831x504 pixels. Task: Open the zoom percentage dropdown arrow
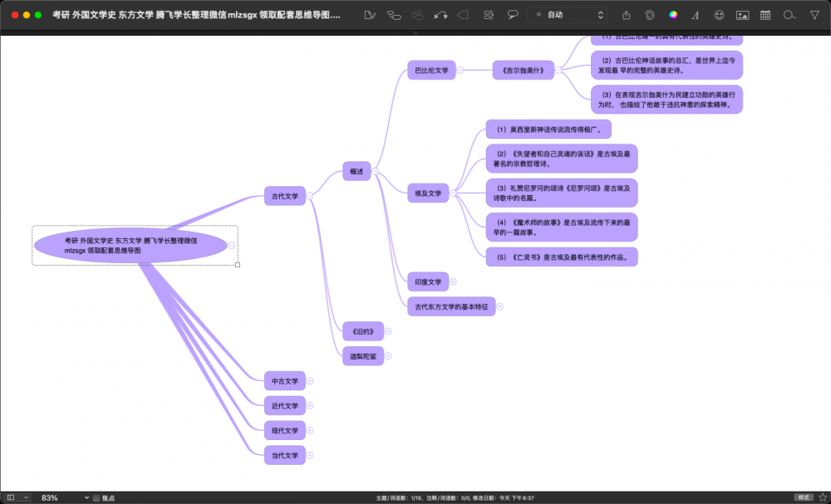[86, 497]
